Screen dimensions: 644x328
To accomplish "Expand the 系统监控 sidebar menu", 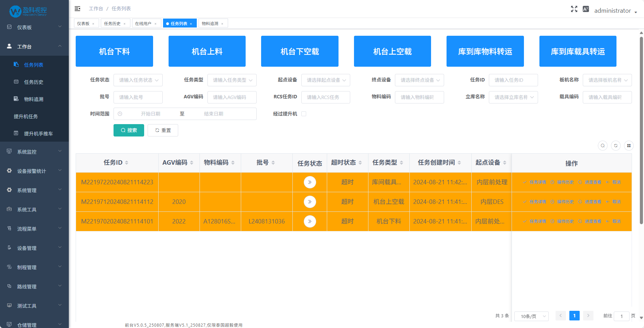I will (x=34, y=152).
